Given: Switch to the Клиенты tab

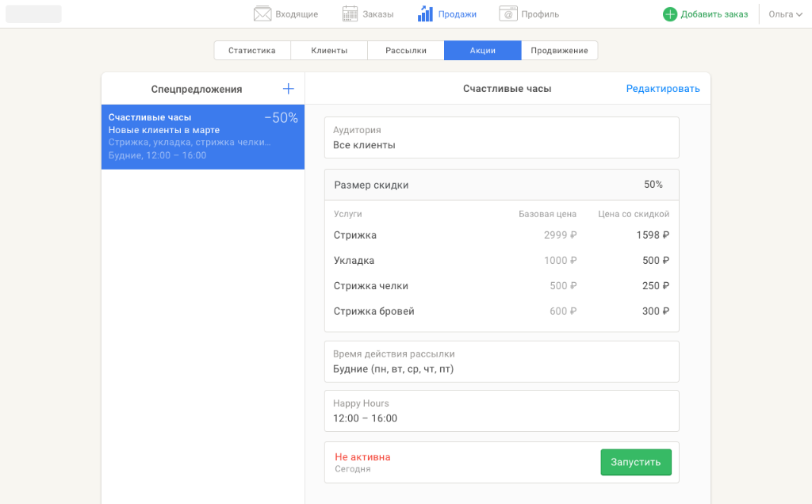Looking at the screenshot, I should [329, 50].
